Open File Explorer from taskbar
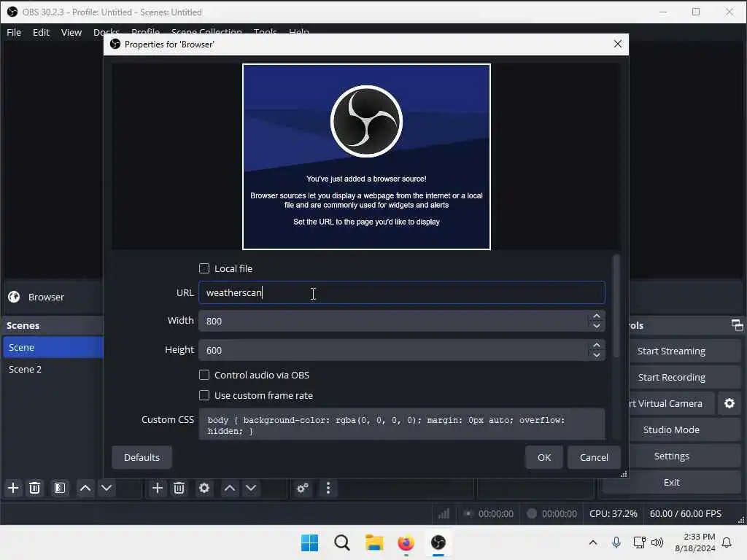This screenshot has width=747, height=560. click(x=374, y=542)
